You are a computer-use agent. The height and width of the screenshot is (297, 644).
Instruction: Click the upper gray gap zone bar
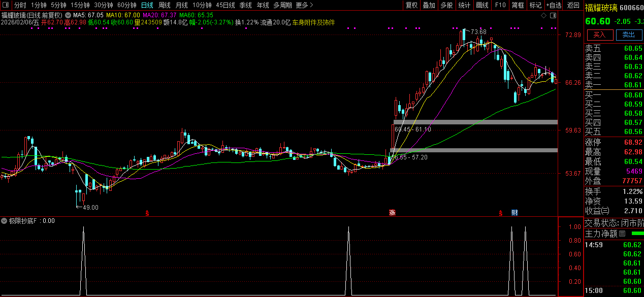click(x=475, y=122)
